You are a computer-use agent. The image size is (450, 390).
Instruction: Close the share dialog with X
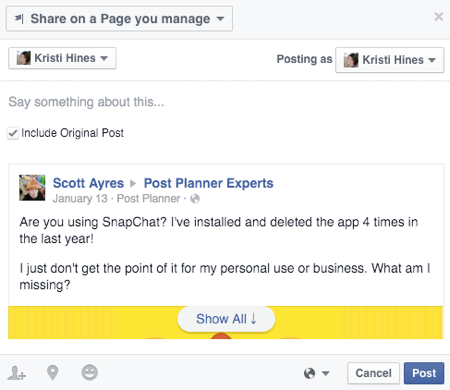(439, 16)
